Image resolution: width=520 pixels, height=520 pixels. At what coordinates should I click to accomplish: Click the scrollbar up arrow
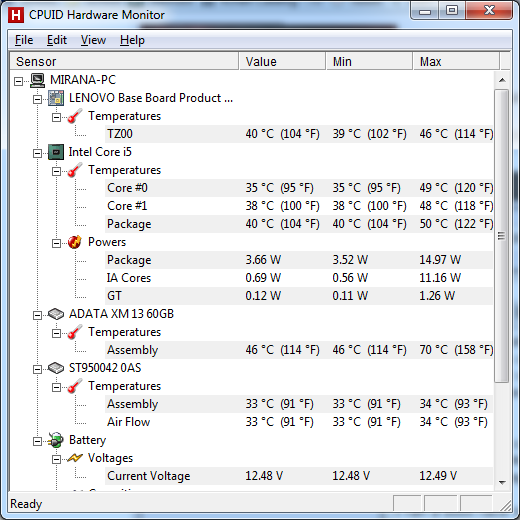coord(502,80)
